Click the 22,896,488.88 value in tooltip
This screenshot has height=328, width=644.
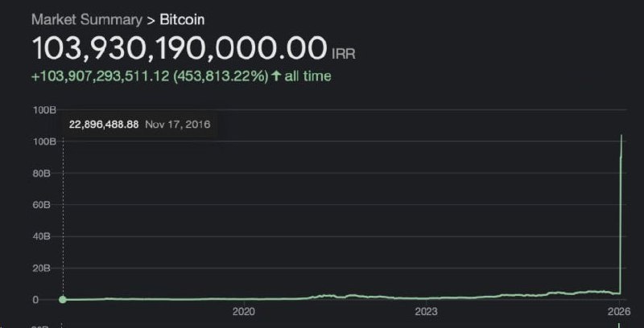click(104, 125)
